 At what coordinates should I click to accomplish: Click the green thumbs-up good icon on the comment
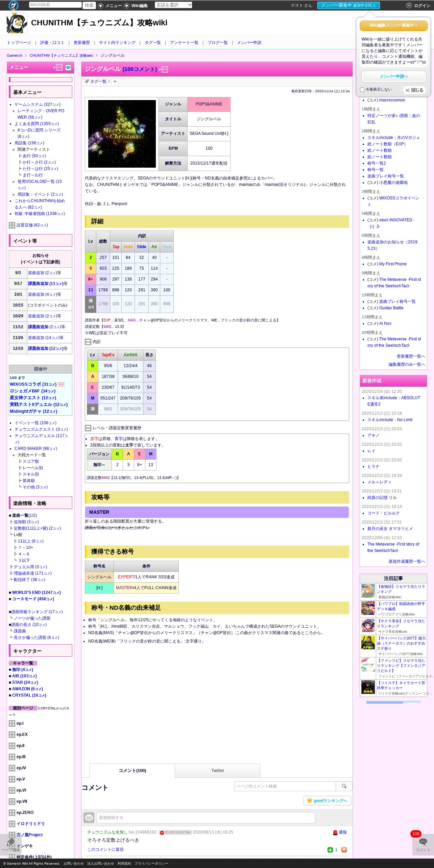330,849
